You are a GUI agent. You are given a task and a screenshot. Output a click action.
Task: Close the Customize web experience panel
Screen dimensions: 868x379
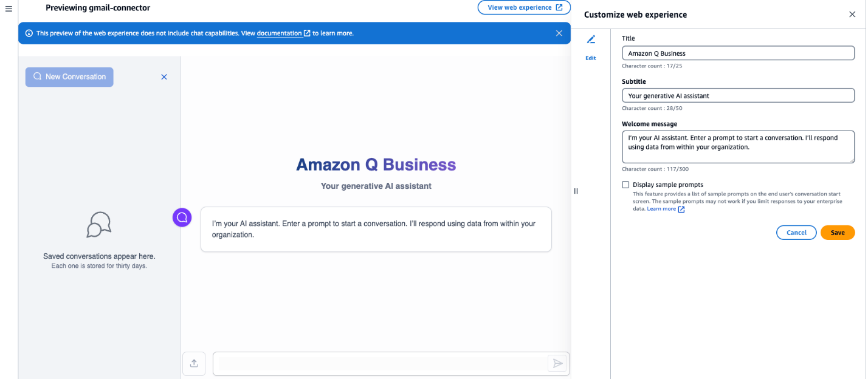pyautogui.click(x=852, y=15)
